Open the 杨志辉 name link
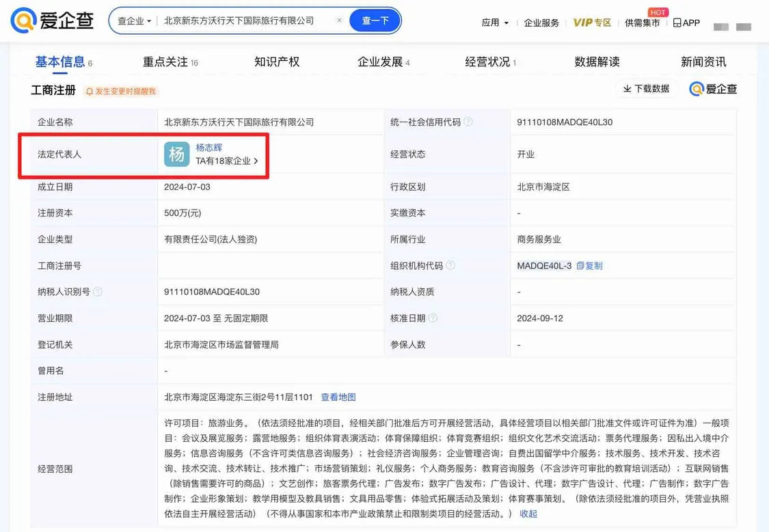The image size is (769, 532). pos(209,148)
